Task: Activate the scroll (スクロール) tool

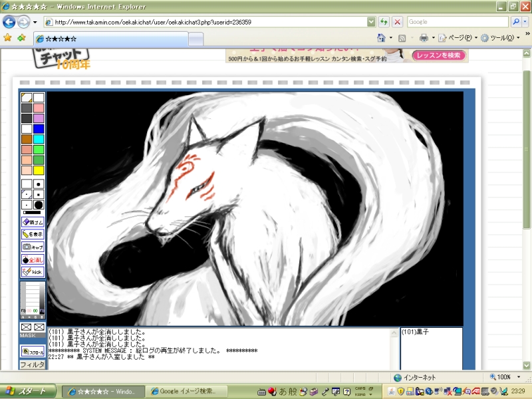Action: [33, 352]
